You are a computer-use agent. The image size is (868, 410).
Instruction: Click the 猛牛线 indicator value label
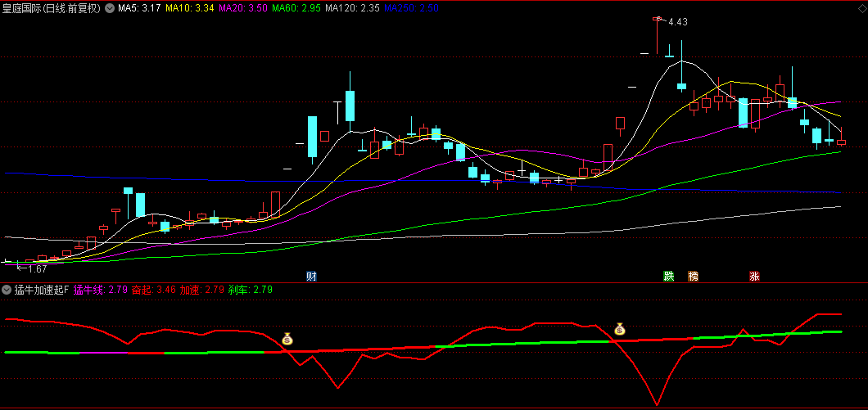tap(100, 290)
